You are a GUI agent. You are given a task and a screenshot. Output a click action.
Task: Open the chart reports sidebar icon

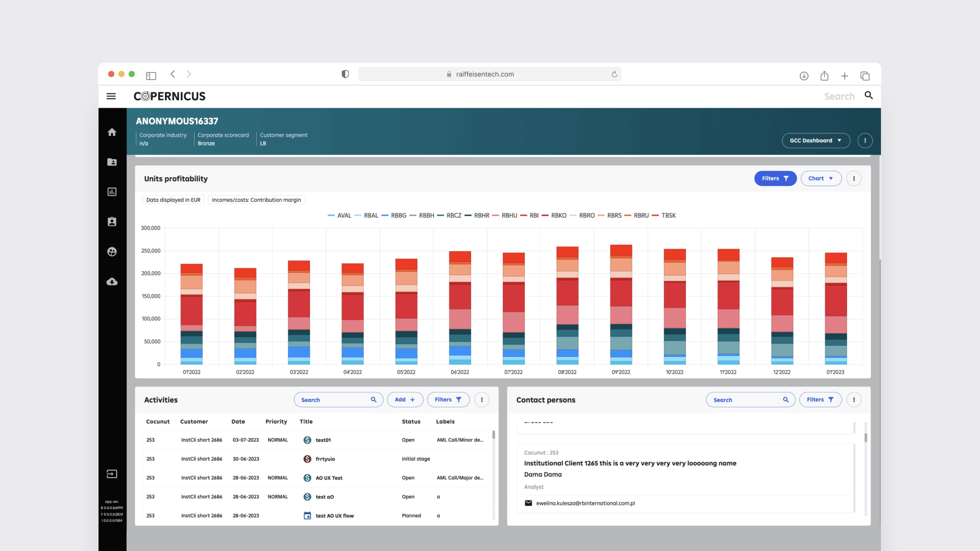(x=112, y=192)
